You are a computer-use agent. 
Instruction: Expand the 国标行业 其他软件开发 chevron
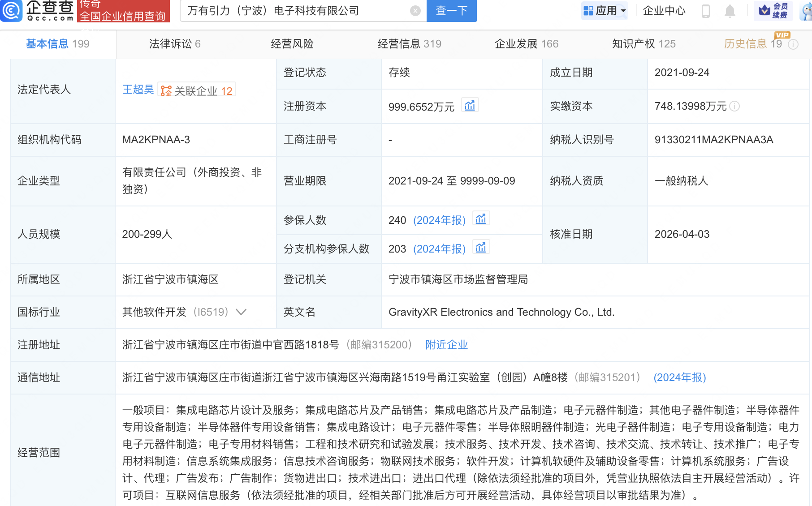tap(241, 312)
